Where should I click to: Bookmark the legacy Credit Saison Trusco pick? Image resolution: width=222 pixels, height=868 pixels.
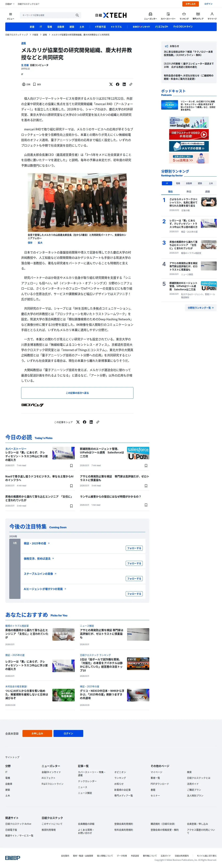[x=71, y=466]
